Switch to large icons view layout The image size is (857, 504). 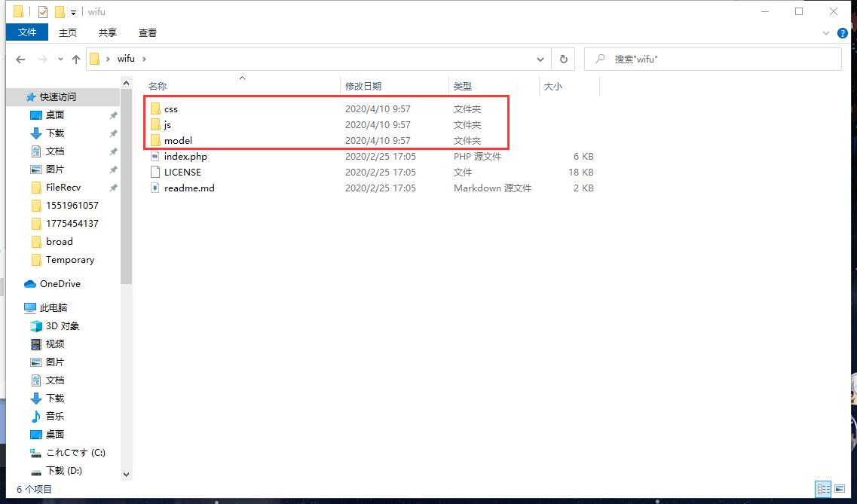[840, 489]
